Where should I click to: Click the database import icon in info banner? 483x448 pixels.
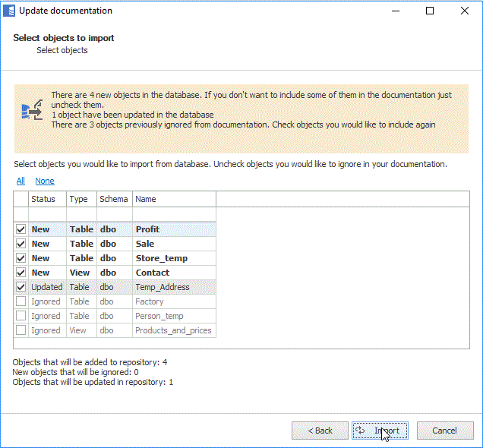[x=32, y=110]
